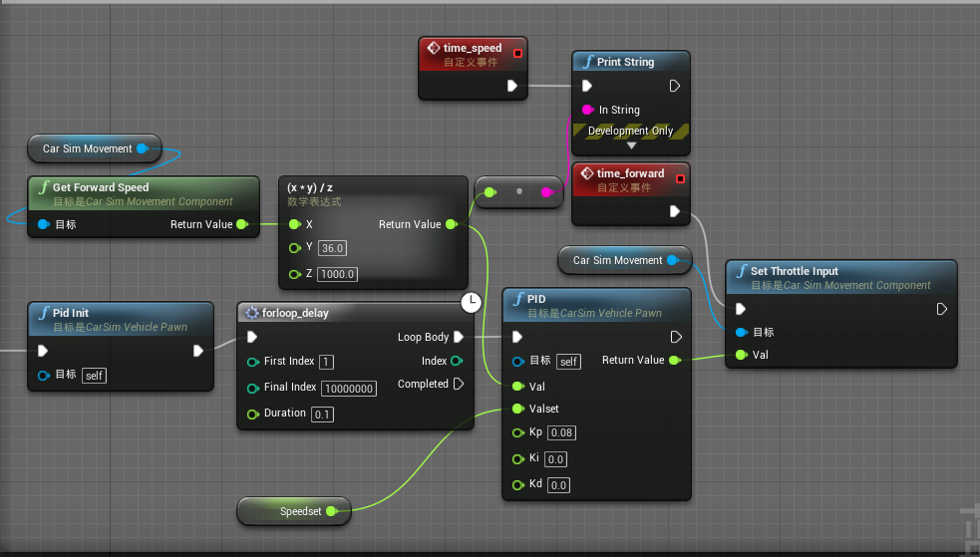Screen dimensions: 980x557
Task: Click the In String magenta pin
Action: tap(587, 110)
